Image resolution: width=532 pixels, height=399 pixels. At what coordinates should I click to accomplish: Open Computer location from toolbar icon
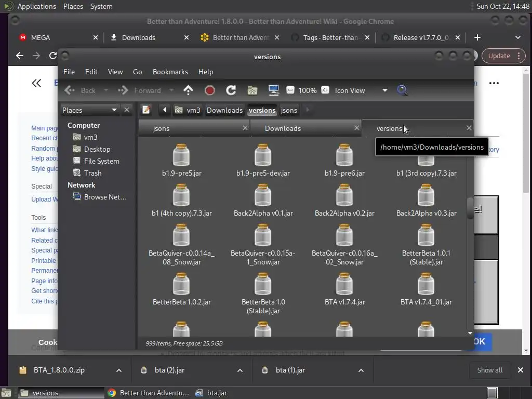(x=274, y=90)
